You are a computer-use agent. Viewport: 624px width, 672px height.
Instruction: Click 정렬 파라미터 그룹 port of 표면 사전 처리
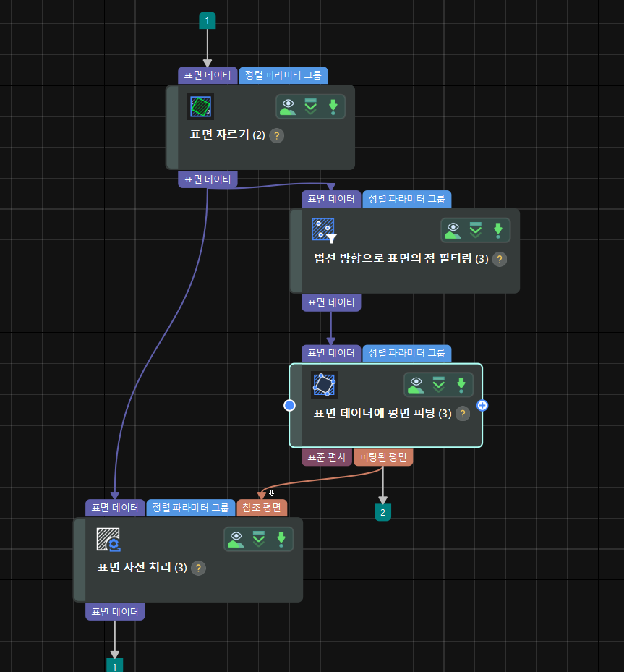click(x=191, y=508)
